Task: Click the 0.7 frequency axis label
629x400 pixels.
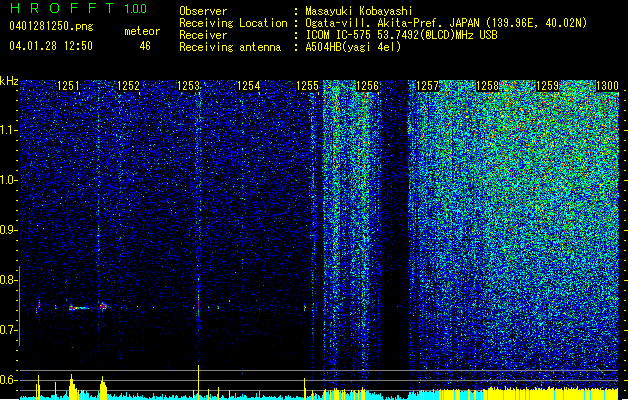Action: coord(8,330)
